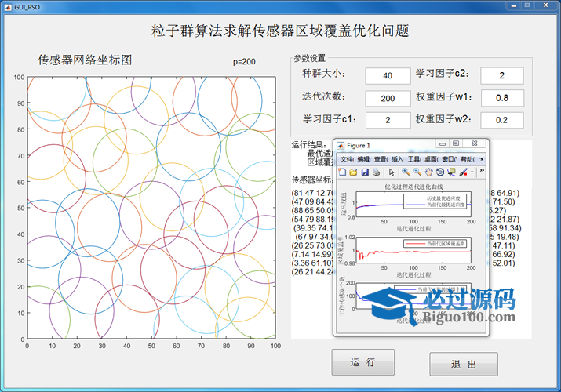This screenshot has width=561, height=392.
Task: Click the 传感器网络坐标图 heading
Action: click(85, 60)
